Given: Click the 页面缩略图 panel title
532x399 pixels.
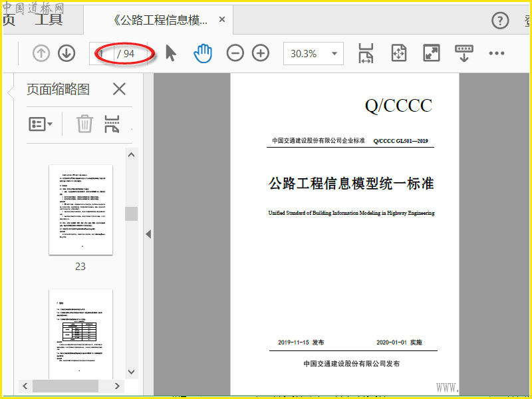Looking at the screenshot, I should pyautogui.click(x=58, y=90).
